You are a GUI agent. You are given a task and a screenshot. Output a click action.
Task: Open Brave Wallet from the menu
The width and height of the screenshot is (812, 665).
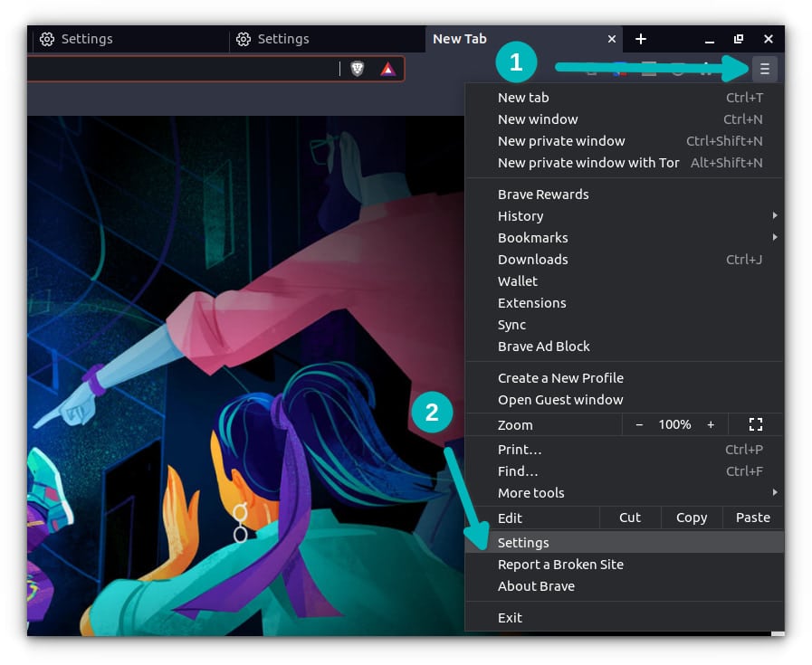[518, 280]
